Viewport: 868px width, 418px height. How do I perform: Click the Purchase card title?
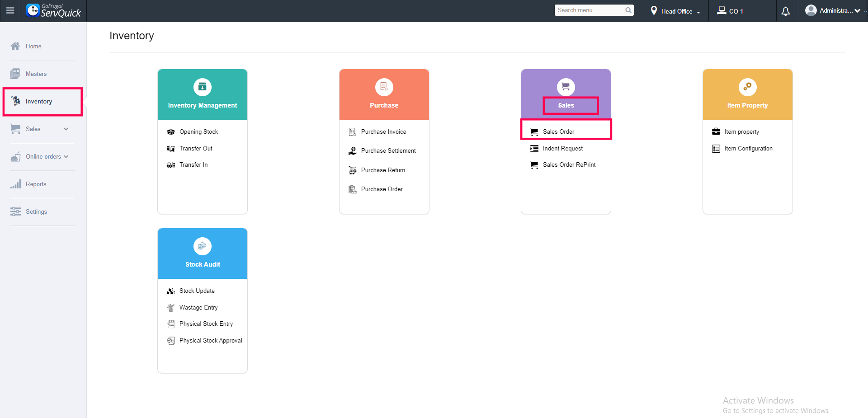(x=384, y=105)
